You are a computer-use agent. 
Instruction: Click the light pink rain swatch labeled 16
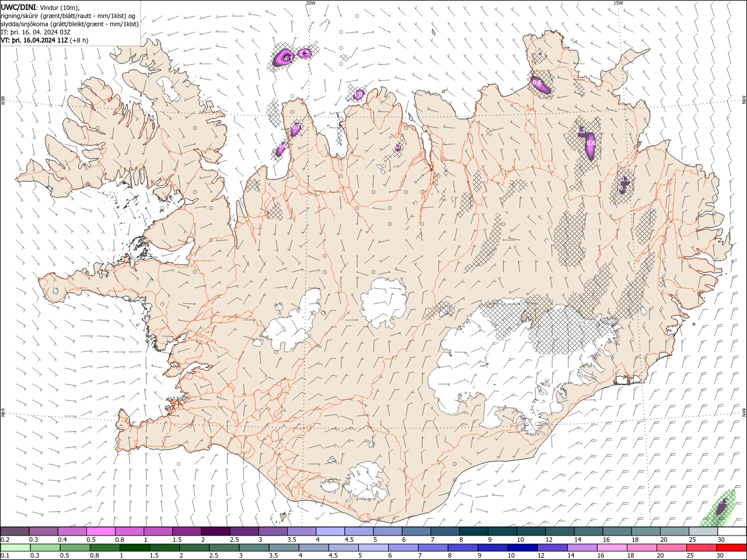[x=612, y=548]
